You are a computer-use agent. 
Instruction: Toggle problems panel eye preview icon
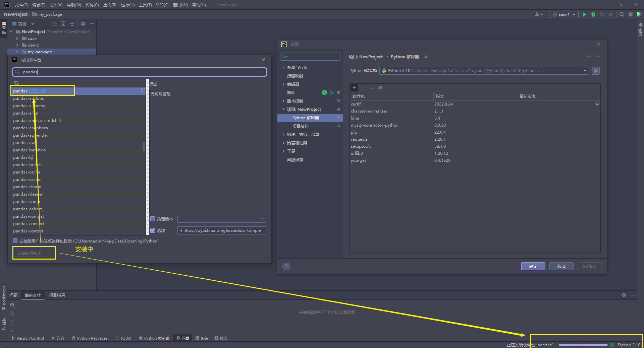click(x=12, y=305)
